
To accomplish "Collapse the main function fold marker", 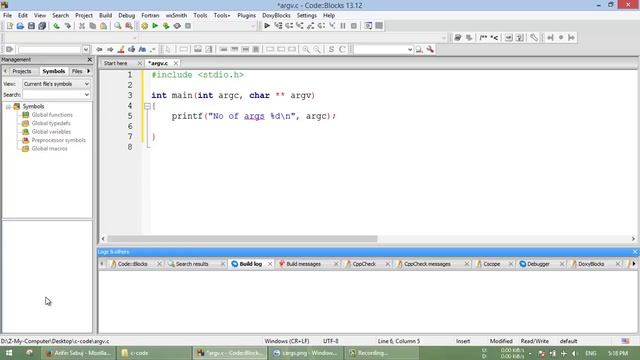I will click(x=147, y=106).
